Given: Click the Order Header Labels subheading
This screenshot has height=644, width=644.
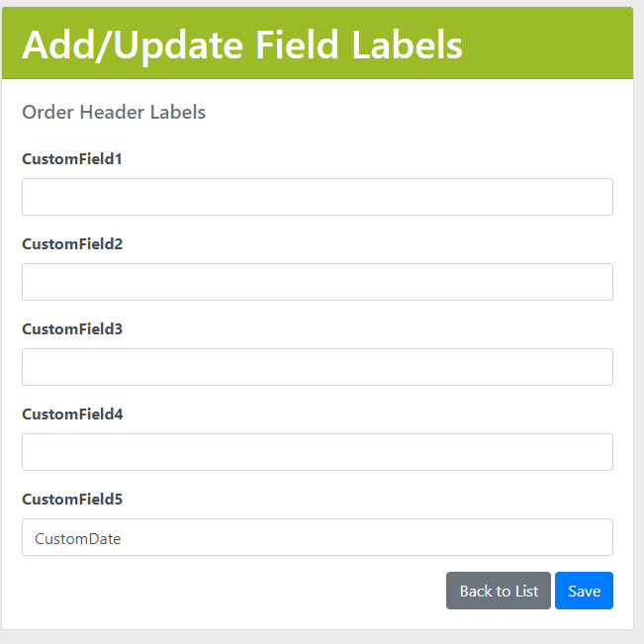Looking at the screenshot, I should tap(114, 112).
